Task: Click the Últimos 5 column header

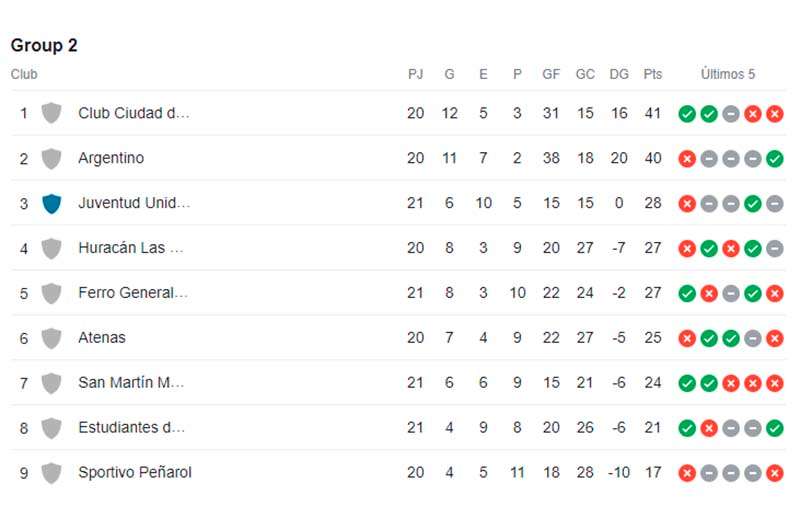Action: 728,74
